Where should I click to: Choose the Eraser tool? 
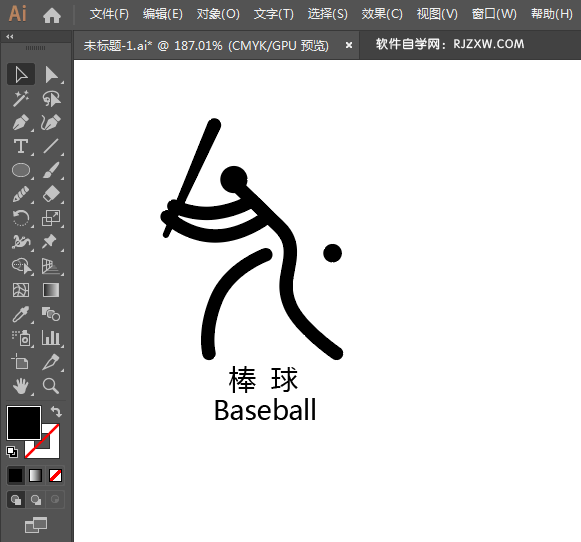click(x=51, y=194)
